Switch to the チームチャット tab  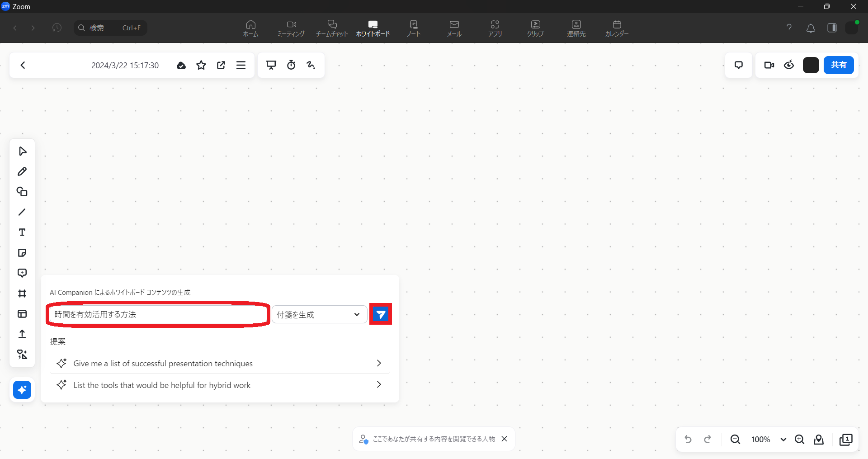click(x=332, y=28)
